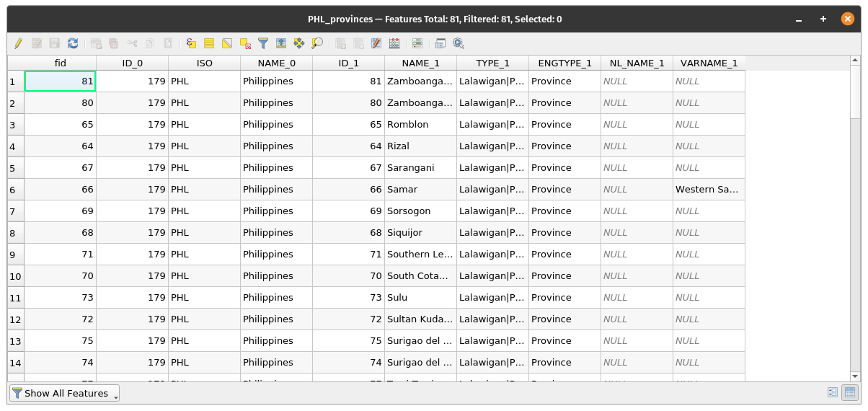The width and height of the screenshot is (868, 411).
Task: Click the Rizal cell
Action: 421,146
